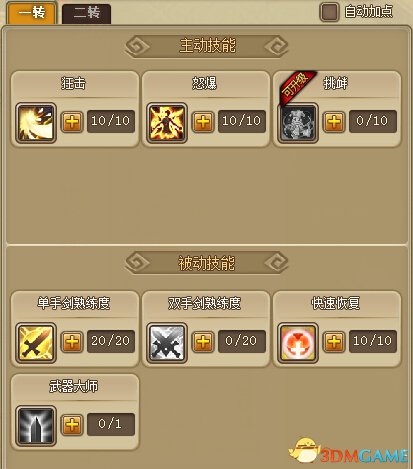Add a point to 双手剑熟练度

203,342
